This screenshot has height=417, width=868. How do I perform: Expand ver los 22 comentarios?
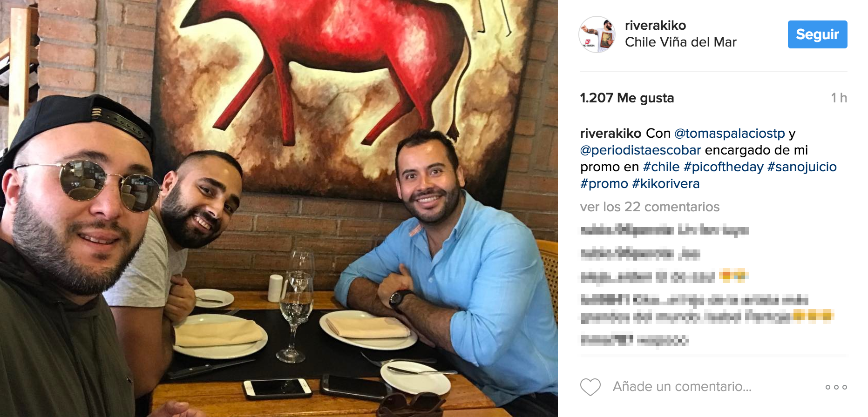[x=650, y=207]
